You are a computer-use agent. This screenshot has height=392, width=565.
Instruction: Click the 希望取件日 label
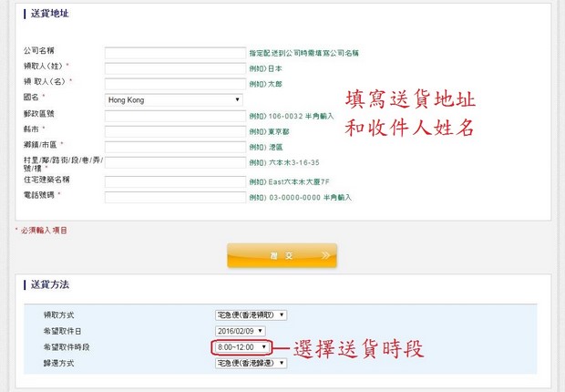(62, 331)
